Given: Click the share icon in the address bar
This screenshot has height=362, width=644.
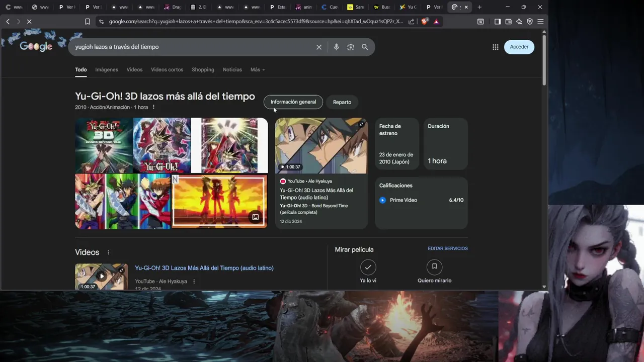Looking at the screenshot, I should (411, 22).
